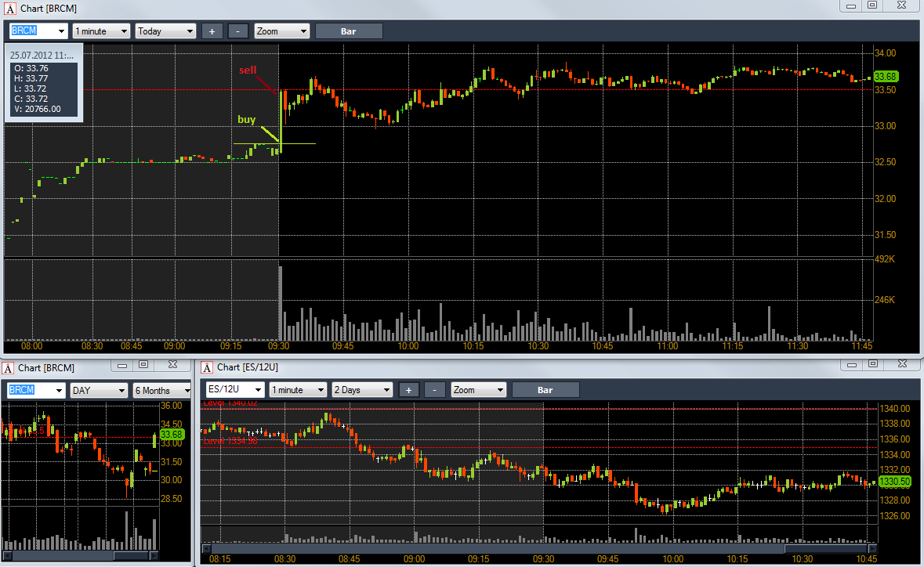Open Zoom dropdown in main BRCM chart
924x567 pixels.
pyautogui.click(x=281, y=31)
